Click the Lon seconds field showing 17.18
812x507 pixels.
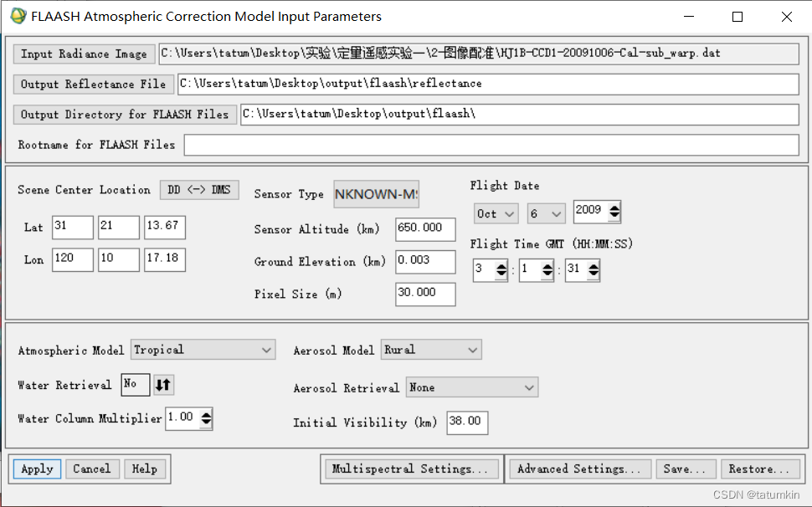pyautogui.click(x=165, y=259)
